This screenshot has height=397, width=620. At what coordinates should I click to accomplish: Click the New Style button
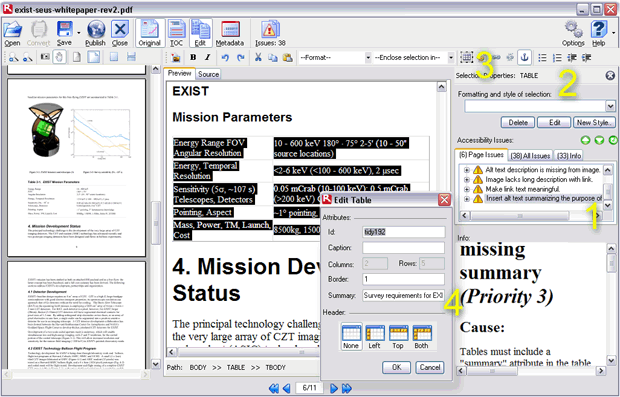[x=594, y=123]
